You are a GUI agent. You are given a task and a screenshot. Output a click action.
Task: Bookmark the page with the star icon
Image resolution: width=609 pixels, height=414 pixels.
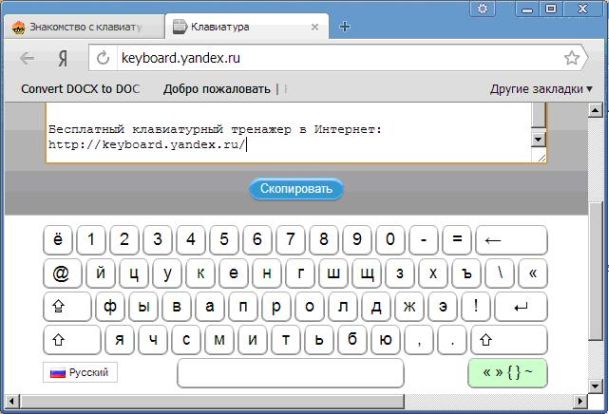pos(571,58)
